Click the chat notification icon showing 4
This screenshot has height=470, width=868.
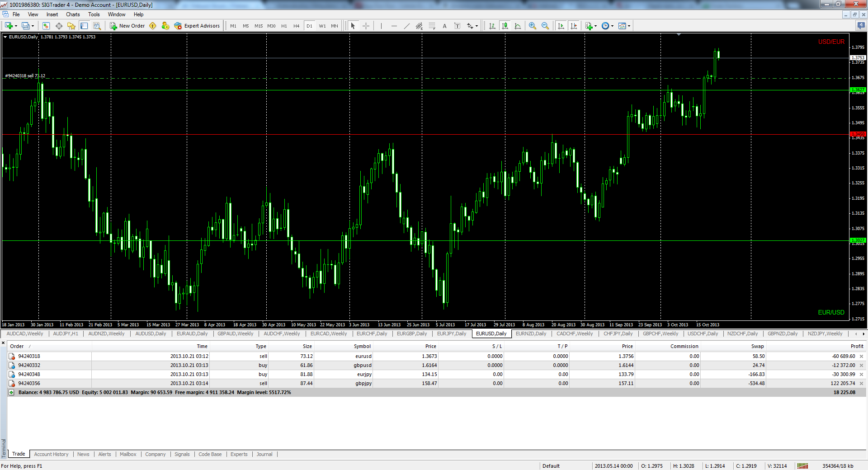(861, 26)
